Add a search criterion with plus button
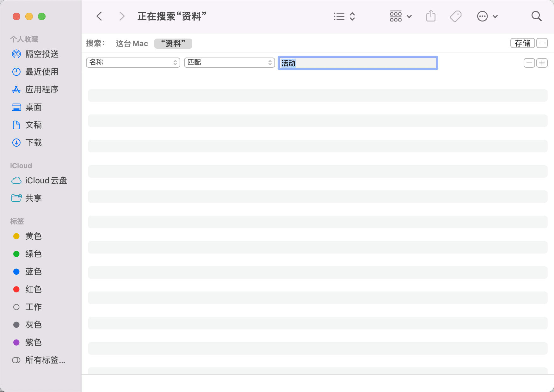 [542, 63]
